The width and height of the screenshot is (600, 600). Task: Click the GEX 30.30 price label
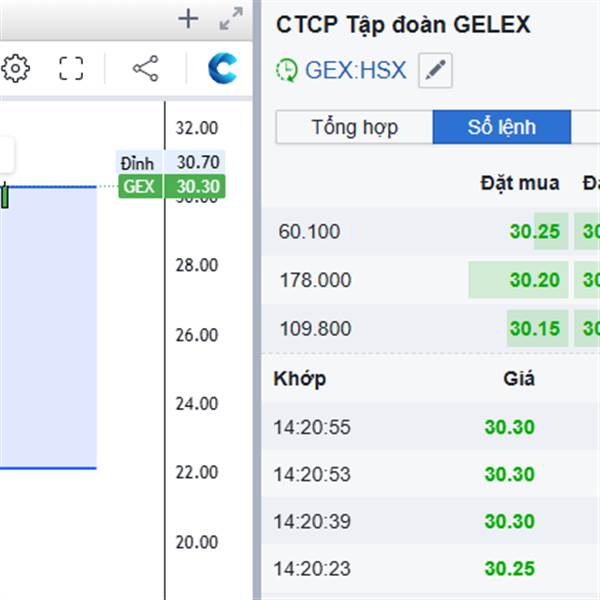172,186
